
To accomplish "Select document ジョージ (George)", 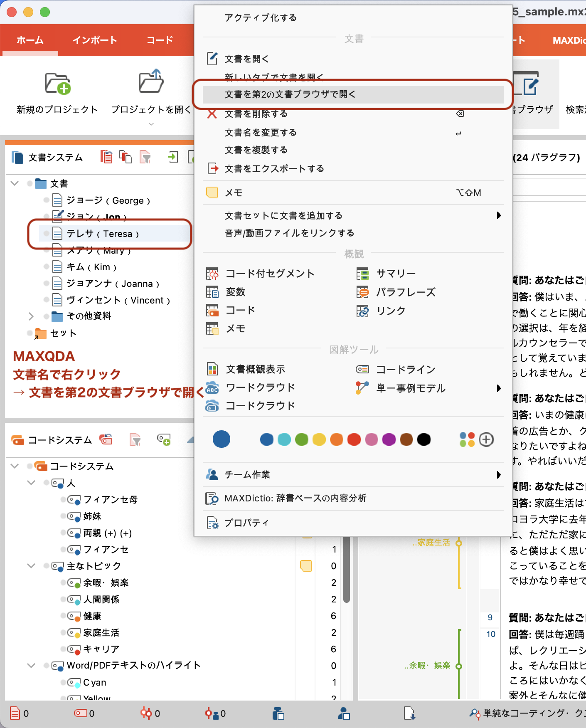I will pos(108,200).
